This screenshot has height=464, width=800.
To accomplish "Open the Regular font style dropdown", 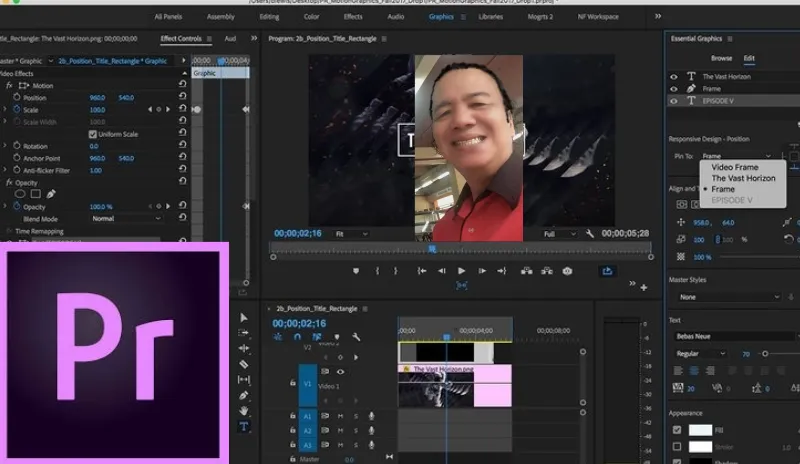I will click(x=700, y=353).
